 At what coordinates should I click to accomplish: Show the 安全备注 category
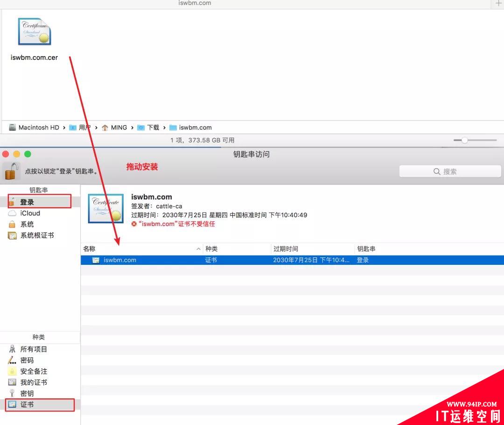pos(40,371)
